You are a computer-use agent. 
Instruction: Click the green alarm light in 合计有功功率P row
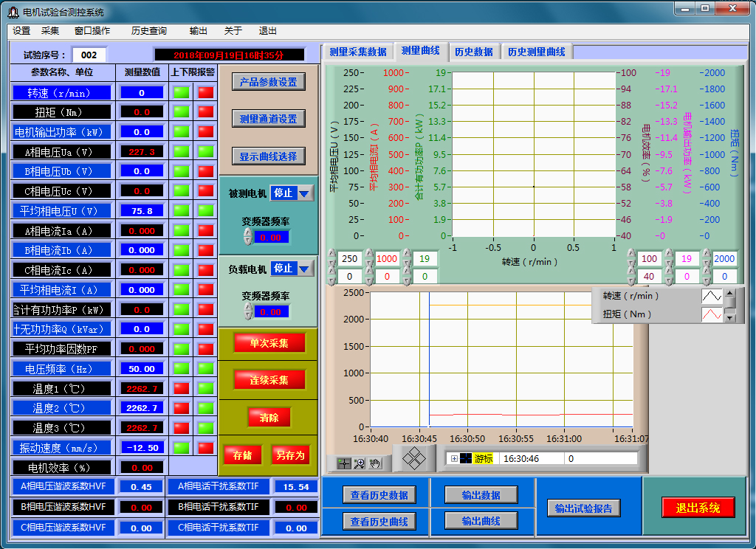click(x=182, y=309)
